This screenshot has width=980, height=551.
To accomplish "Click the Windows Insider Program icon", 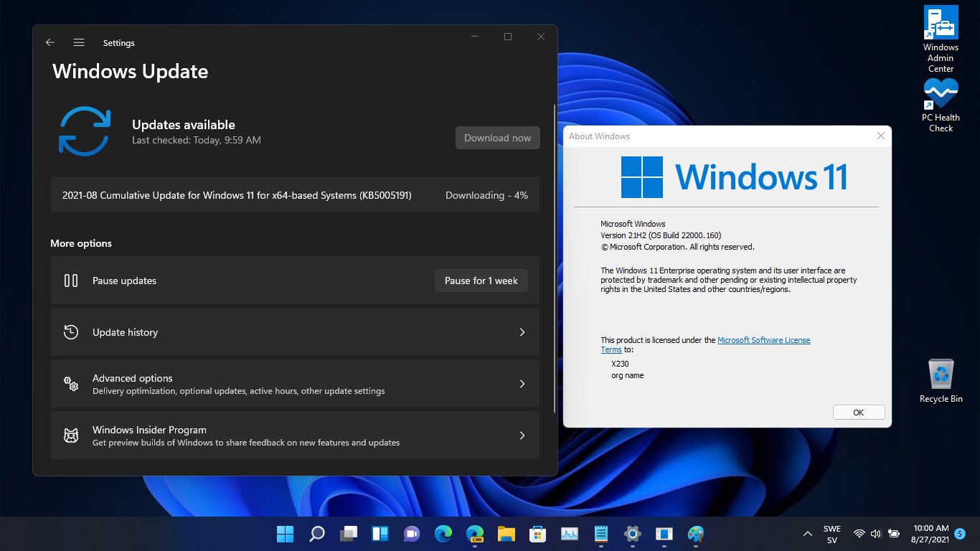I will [70, 435].
